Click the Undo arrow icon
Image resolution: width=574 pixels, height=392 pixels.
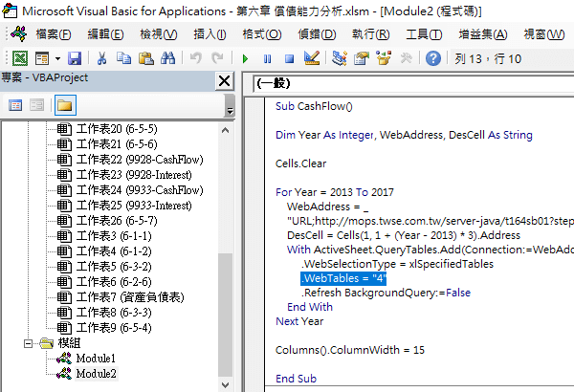196,58
